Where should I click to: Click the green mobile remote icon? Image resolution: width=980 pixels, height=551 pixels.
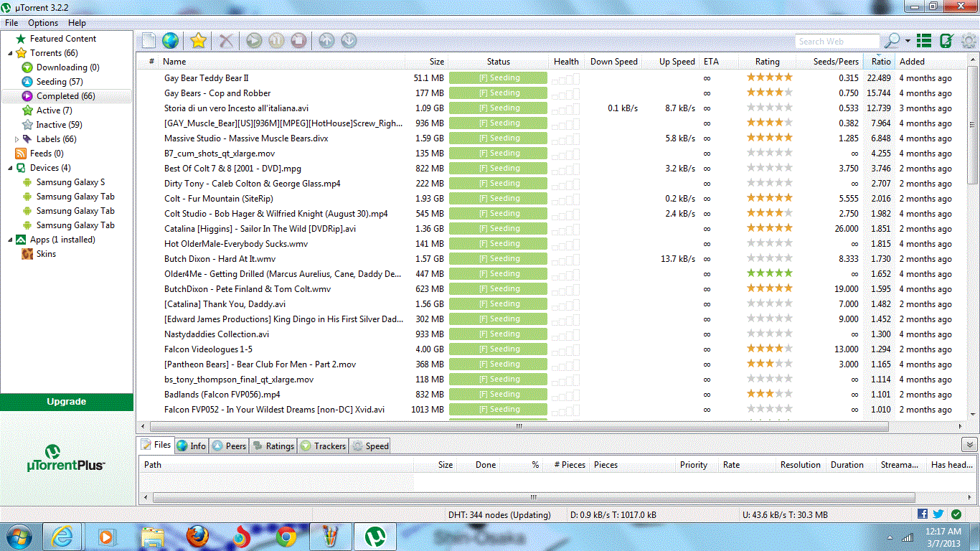click(946, 41)
